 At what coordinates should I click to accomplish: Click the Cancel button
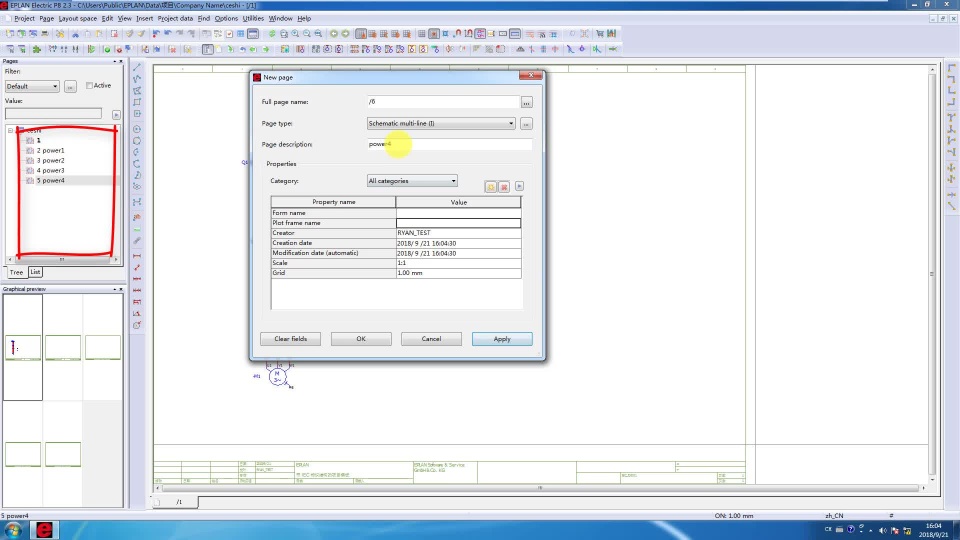(431, 339)
